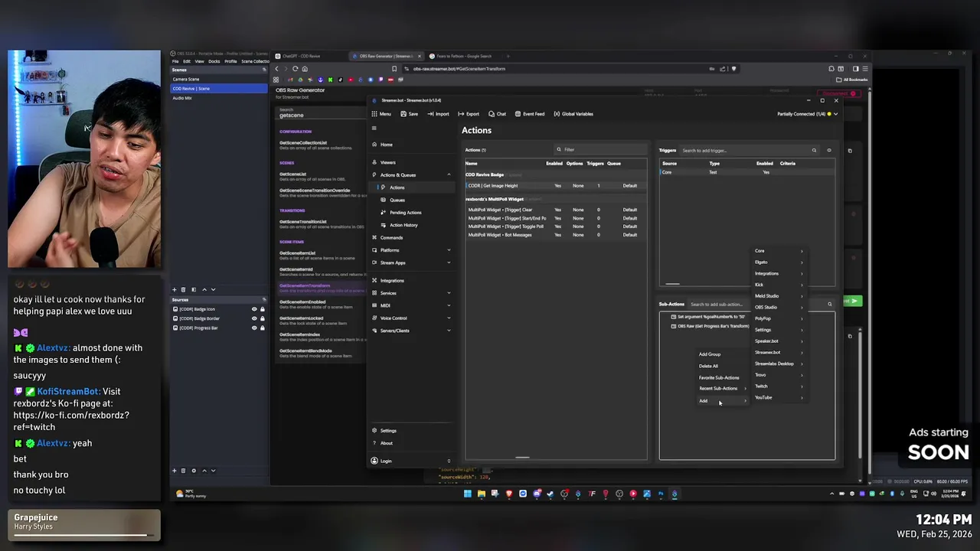
Task: Open the Recent Sub-Actions submenu
Action: [x=721, y=389]
